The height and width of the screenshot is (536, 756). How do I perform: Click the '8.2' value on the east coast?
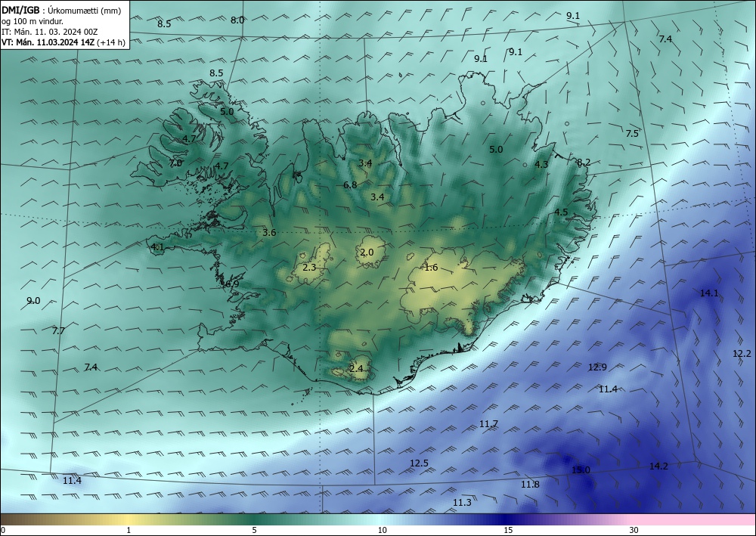(x=584, y=163)
